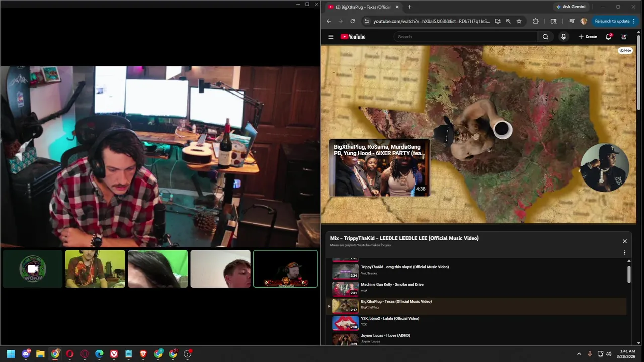Open YouTube notifications bell
The height and width of the screenshot is (362, 644).
point(609,37)
